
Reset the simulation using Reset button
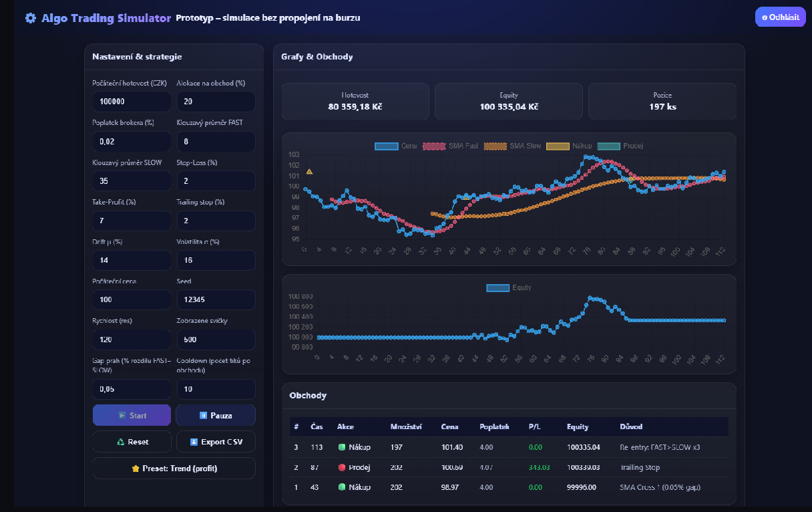[x=132, y=442]
